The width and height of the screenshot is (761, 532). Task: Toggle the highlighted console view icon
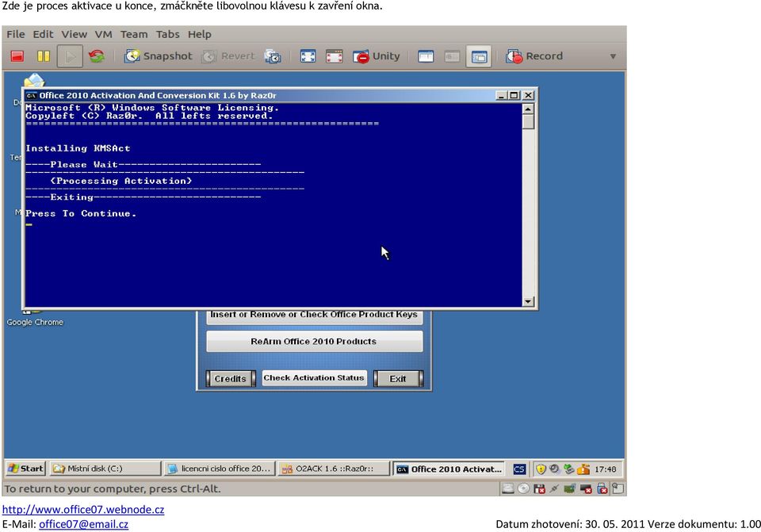pyautogui.click(x=479, y=56)
